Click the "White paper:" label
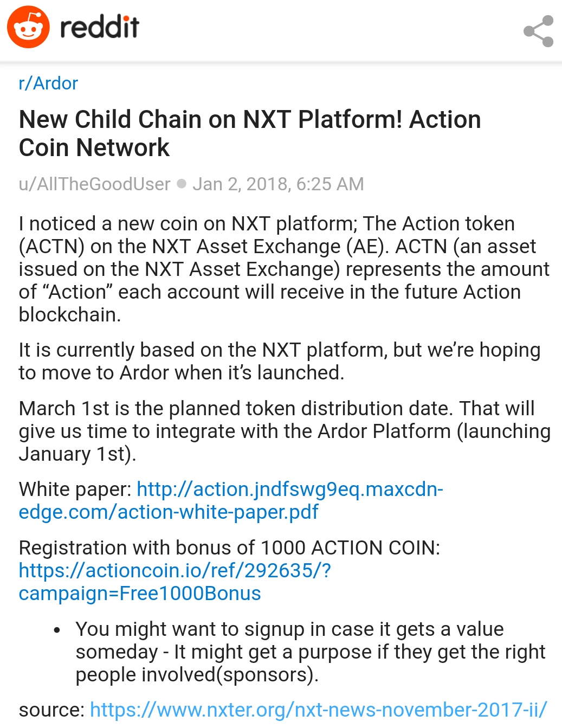This screenshot has height=728, width=562. [75, 489]
